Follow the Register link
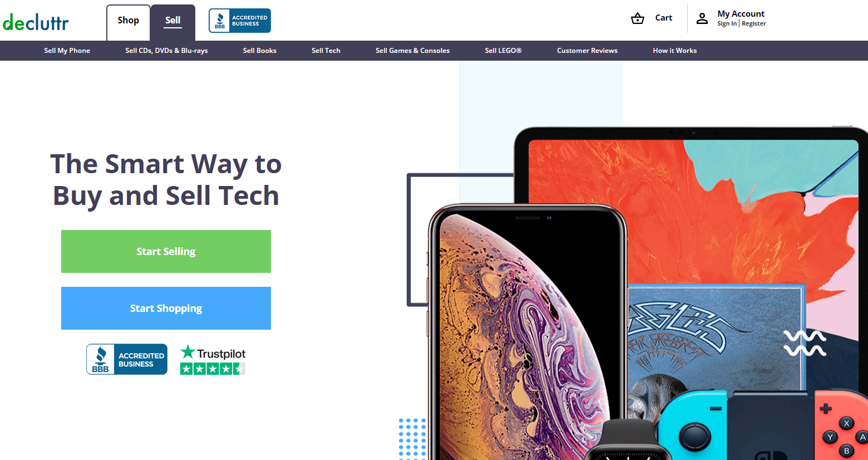868x460 pixels. point(754,24)
